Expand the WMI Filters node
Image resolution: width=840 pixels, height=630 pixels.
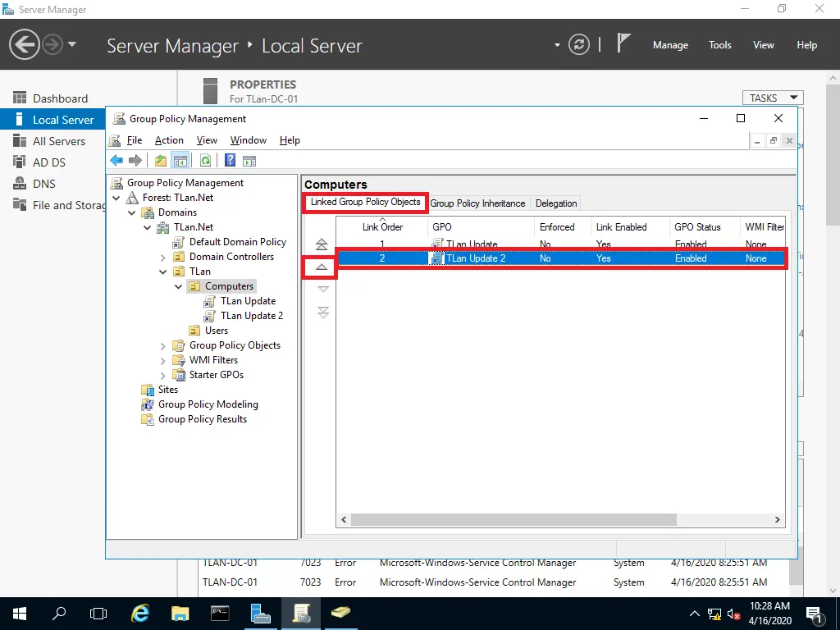[x=163, y=361]
